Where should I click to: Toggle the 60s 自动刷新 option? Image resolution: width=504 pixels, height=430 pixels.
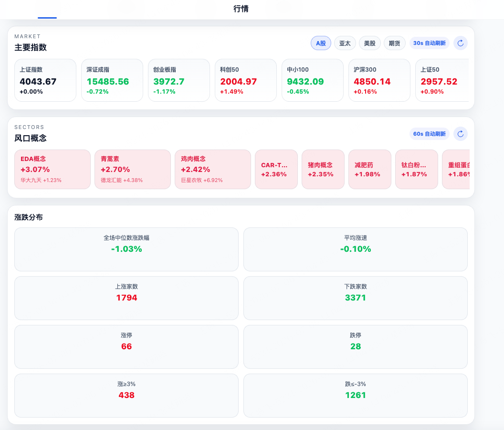tap(430, 134)
